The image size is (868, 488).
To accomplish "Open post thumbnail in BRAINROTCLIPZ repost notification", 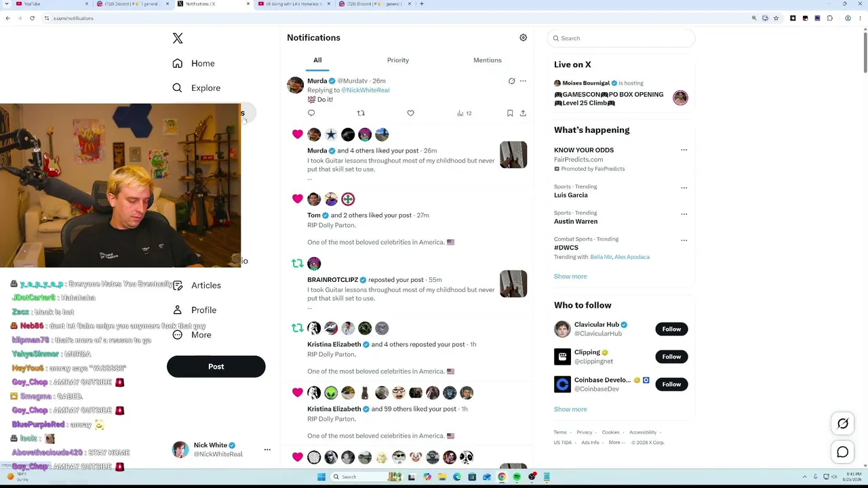I will tap(513, 284).
